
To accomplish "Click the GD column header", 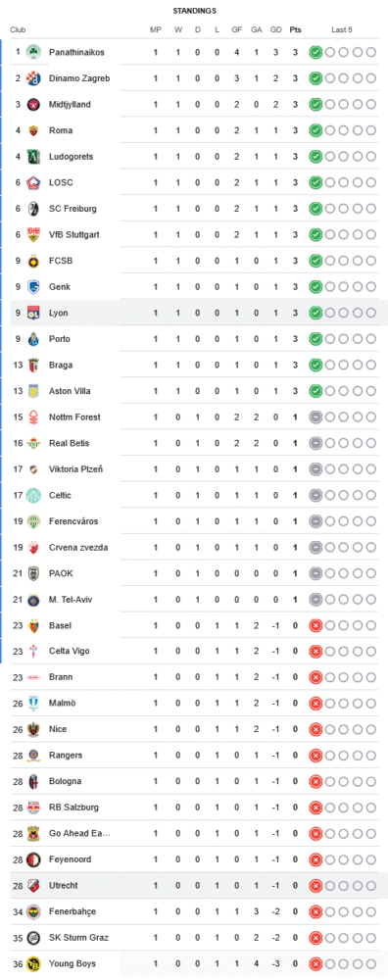I will click(275, 30).
